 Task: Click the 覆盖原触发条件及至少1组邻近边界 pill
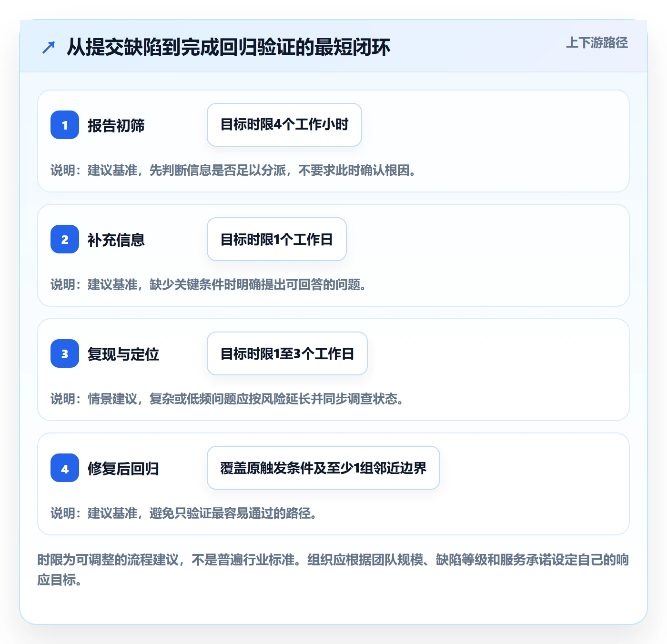(x=323, y=468)
